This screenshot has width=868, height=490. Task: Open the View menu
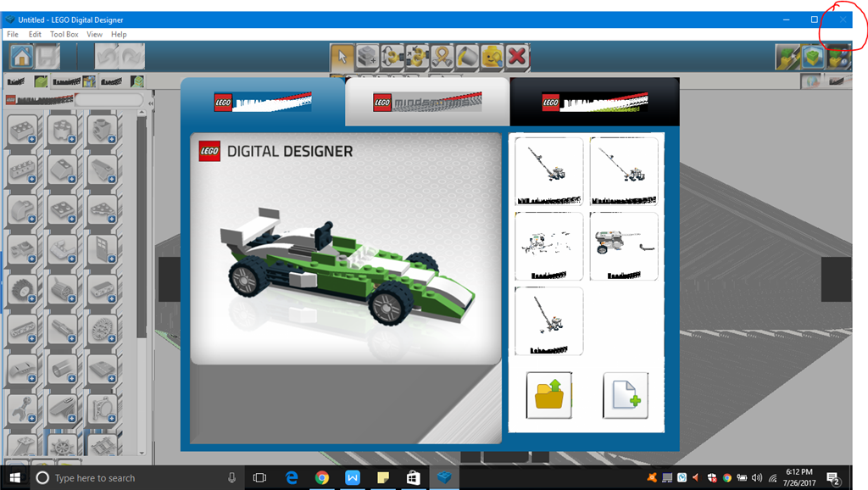95,34
